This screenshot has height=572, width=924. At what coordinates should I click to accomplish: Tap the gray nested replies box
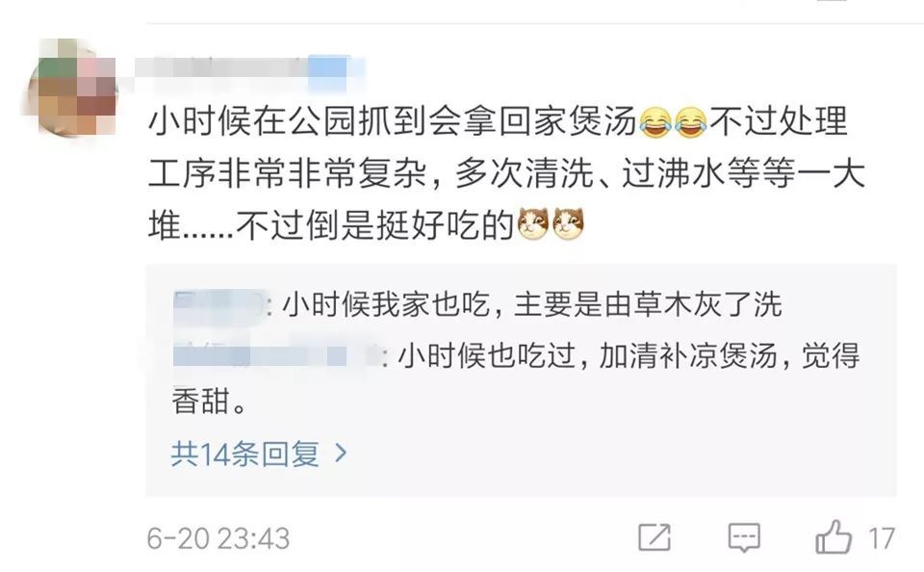pos(521,380)
